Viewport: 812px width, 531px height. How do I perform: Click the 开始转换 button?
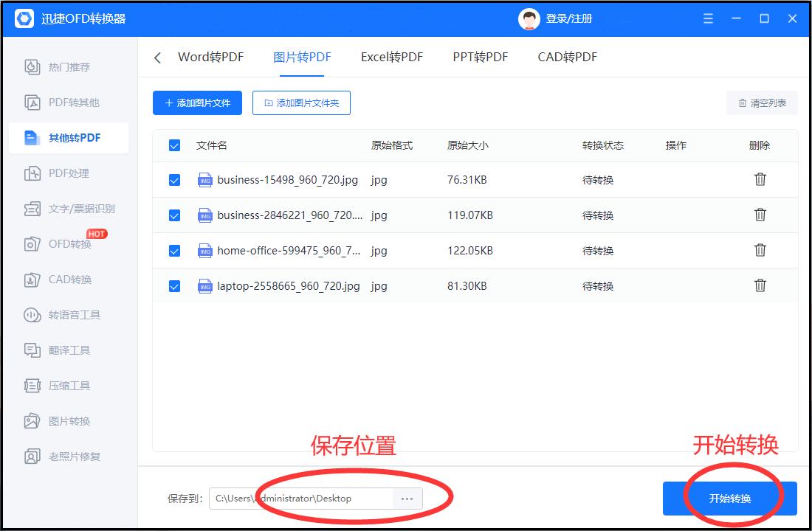pyautogui.click(x=730, y=498)
